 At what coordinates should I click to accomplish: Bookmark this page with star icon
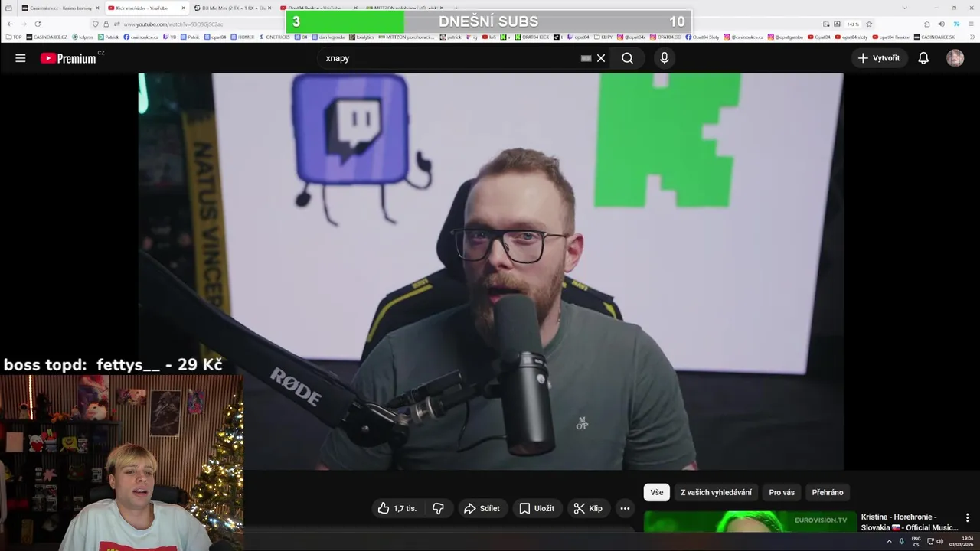click(x=869, y=24)
